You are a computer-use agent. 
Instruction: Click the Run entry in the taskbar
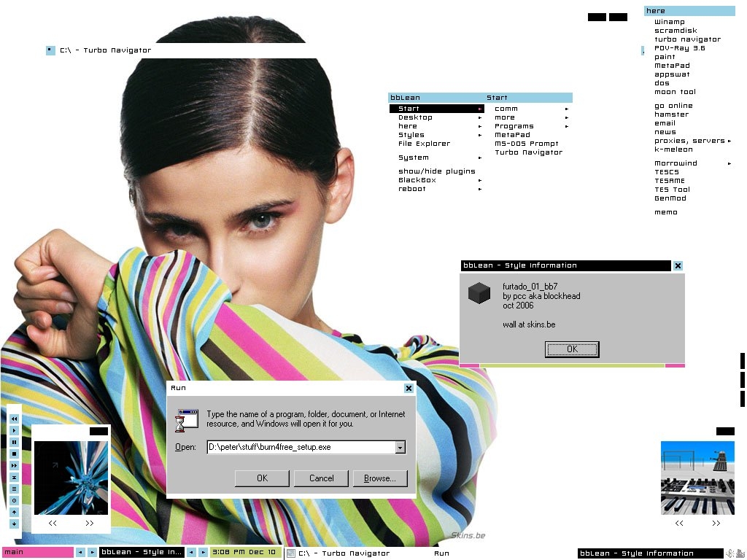(x=441, y=553)
